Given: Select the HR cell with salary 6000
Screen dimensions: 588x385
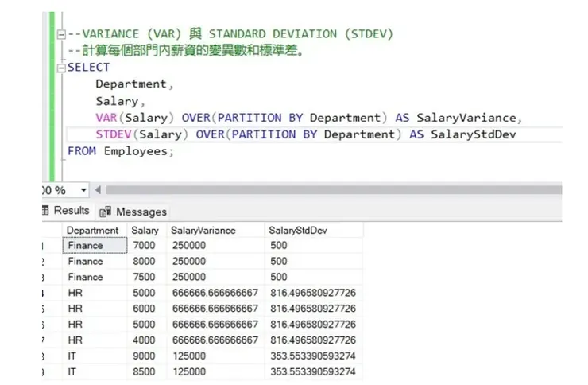Looking at the screenshot, I should click(95, 309).
